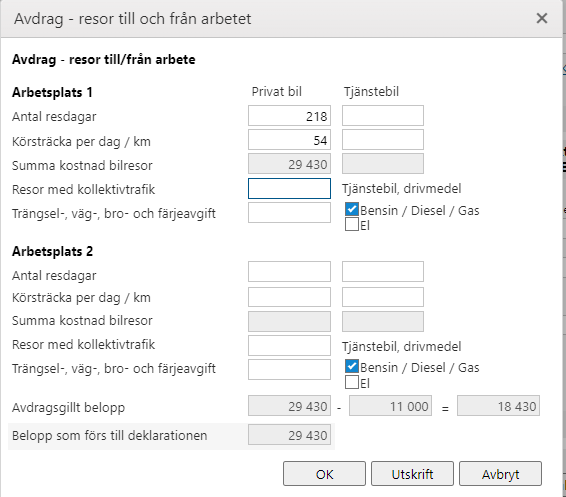Click Arbetsplats 1 Antal resdagar Tjänstebil field
Image resolution: width=566 pixels, height=497 pixels.
383,116
